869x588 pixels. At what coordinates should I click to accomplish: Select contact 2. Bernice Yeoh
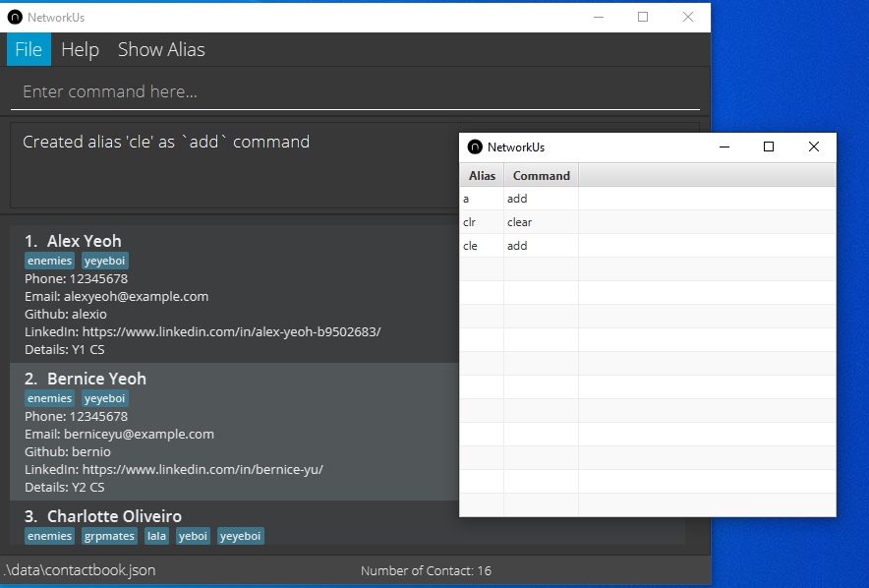[x=234, y=432]
